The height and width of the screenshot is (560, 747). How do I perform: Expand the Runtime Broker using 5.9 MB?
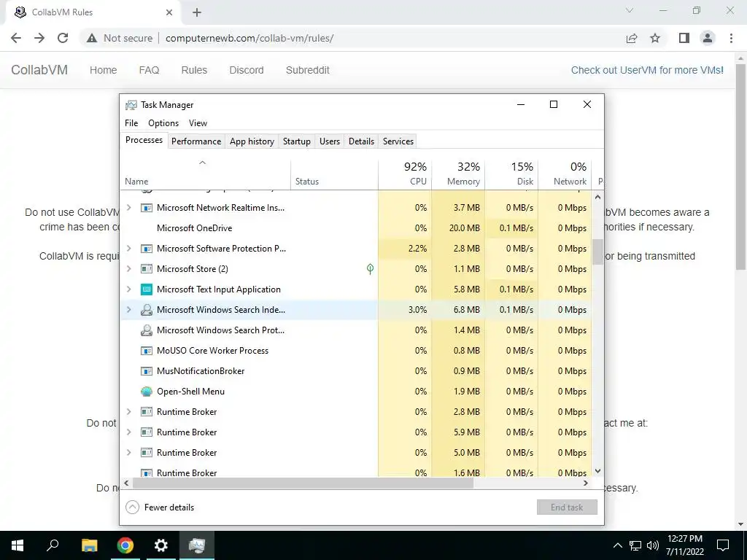[x=128, y=432]
